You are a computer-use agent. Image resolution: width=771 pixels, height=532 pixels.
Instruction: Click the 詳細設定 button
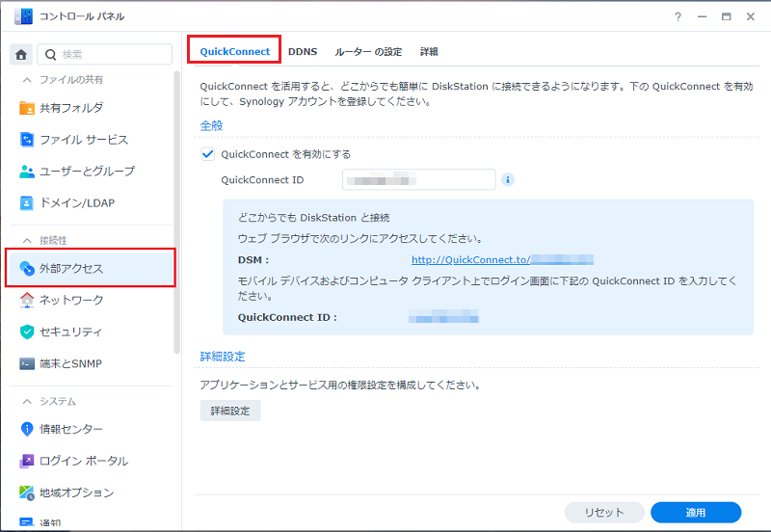tap(230, 411)
